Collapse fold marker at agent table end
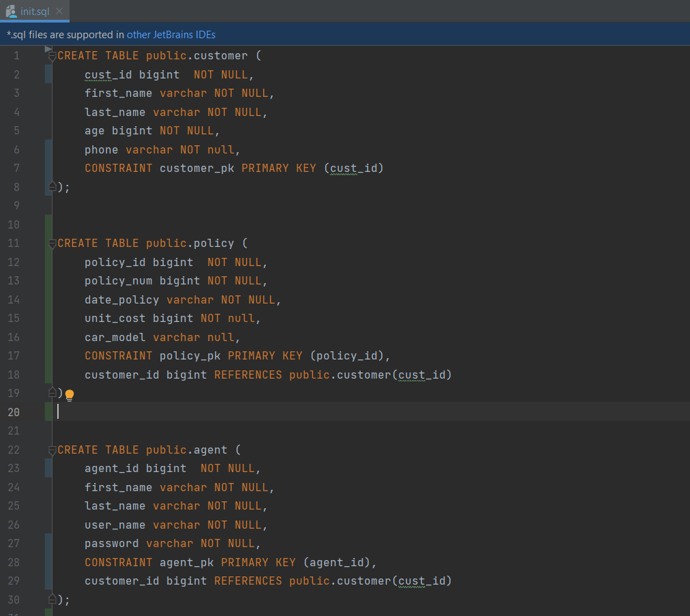This screenshot has height=616, width=690. pyautogui.click(x=52, y=599)
